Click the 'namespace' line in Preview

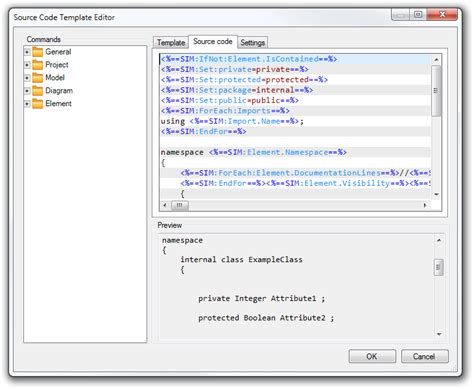[182, 240]
